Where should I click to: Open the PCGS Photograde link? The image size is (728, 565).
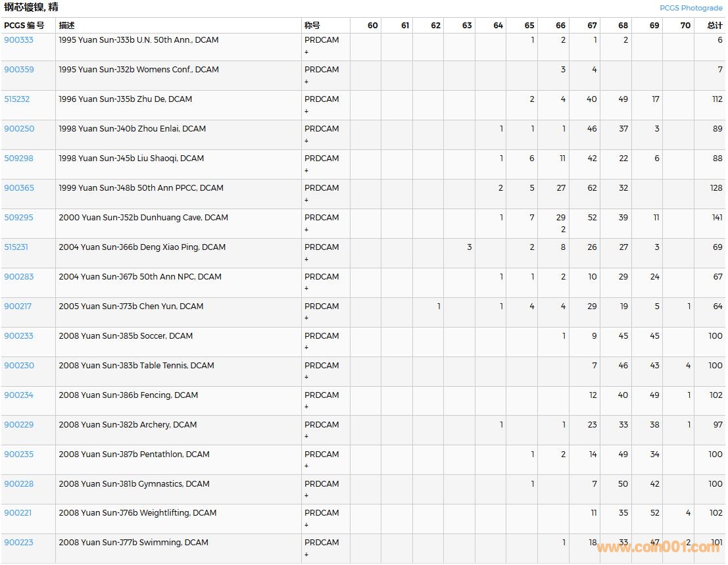[x=691, y=8]
